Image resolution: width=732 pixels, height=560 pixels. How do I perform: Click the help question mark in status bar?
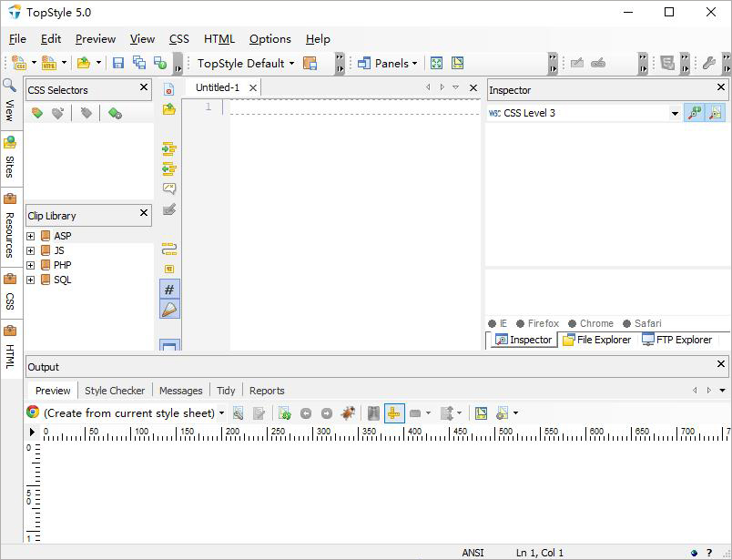point(709,553)
